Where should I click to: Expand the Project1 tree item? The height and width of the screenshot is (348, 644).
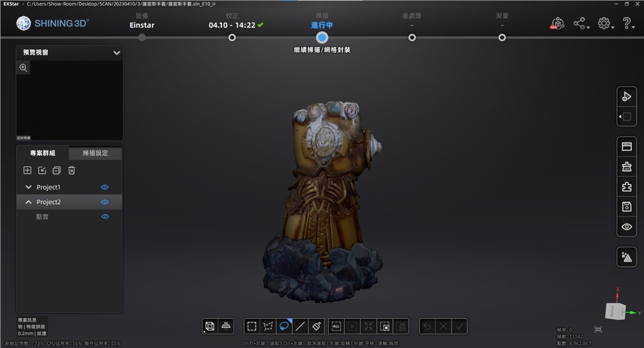pyautogui.click(x=28, y=187)
